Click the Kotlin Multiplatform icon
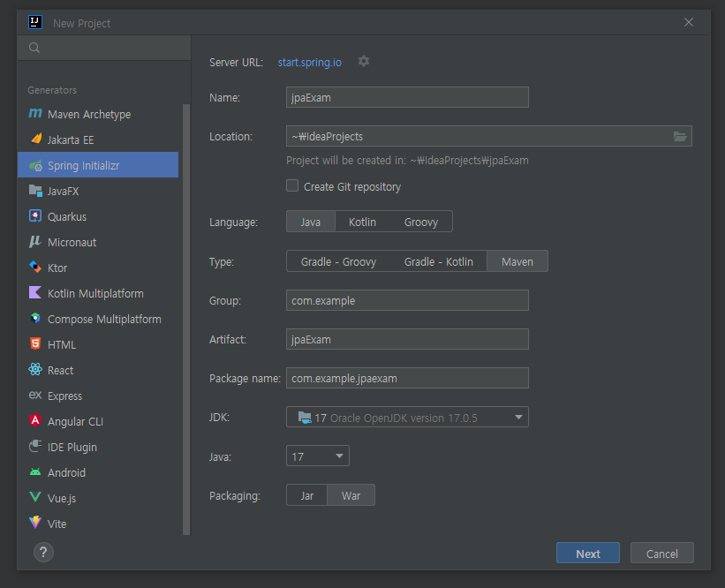The image size is (725, 588). click(35, 292)
